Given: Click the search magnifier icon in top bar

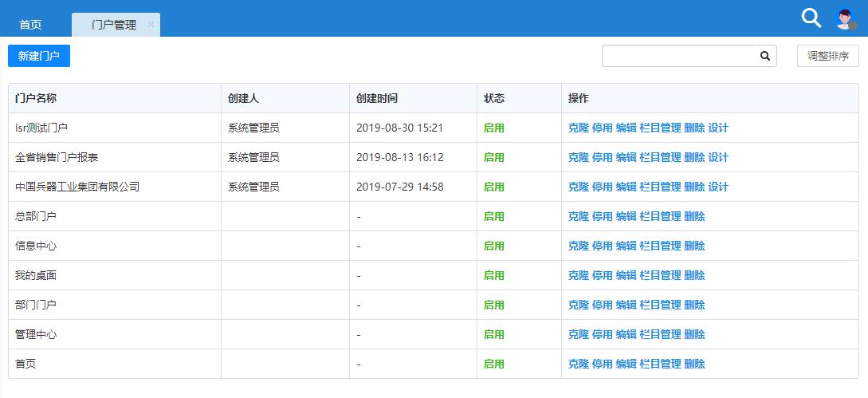Looking at the screenshot, I should tap(811, 18).
